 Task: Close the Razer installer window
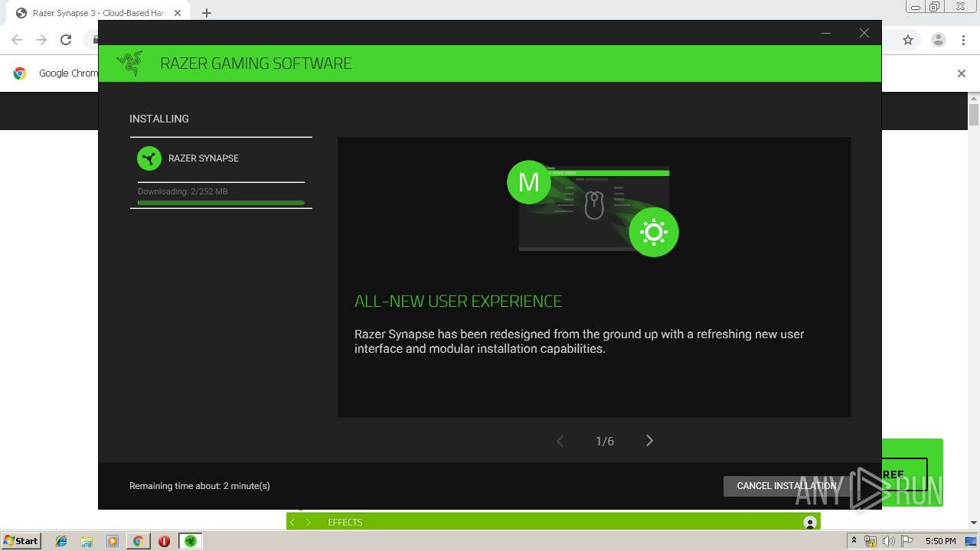click(864, 33)
